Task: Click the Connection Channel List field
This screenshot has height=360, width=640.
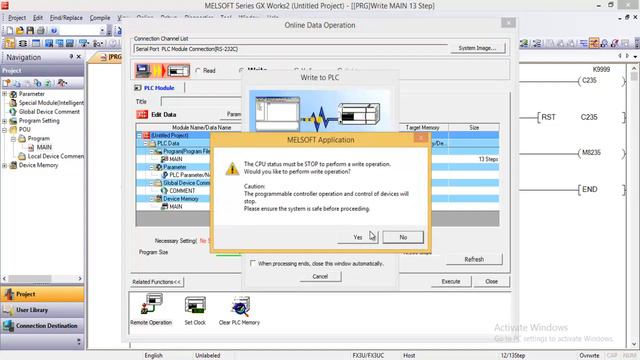Action: (x=291, y=49)
